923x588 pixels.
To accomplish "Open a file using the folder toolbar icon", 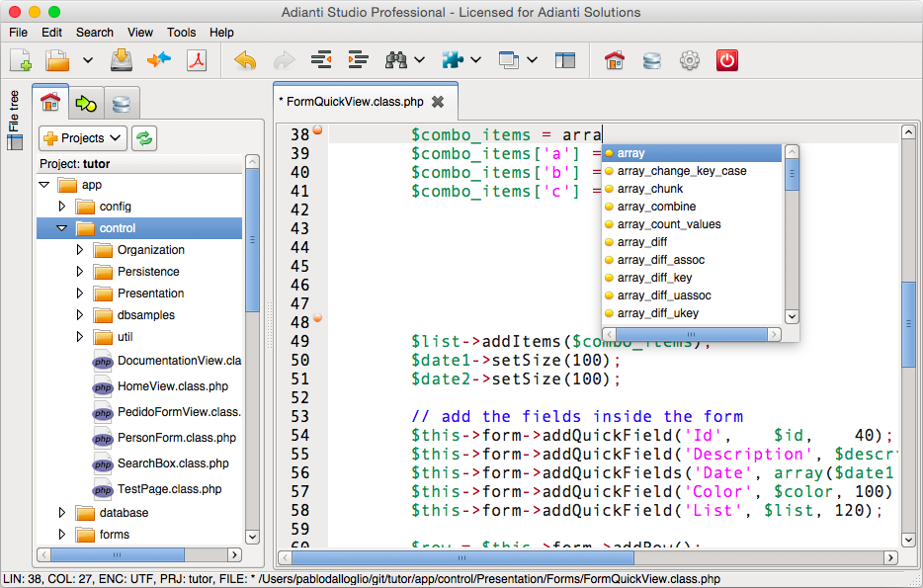I will 57,60.
